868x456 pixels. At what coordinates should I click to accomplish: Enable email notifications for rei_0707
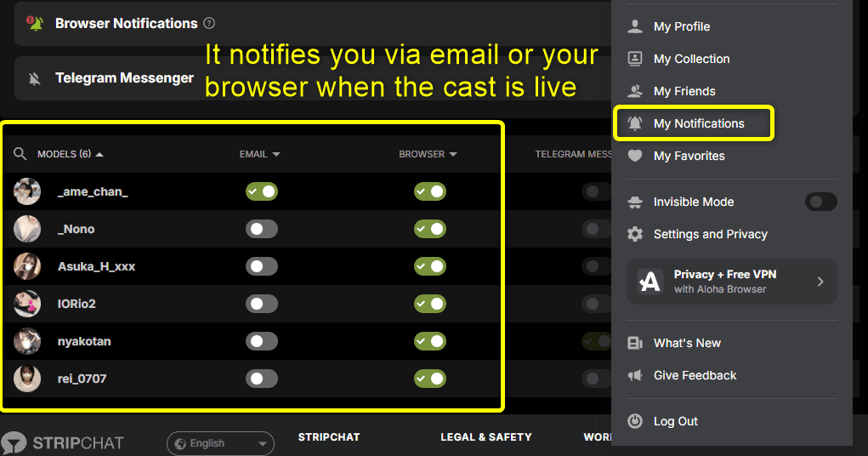coord(262,379)
